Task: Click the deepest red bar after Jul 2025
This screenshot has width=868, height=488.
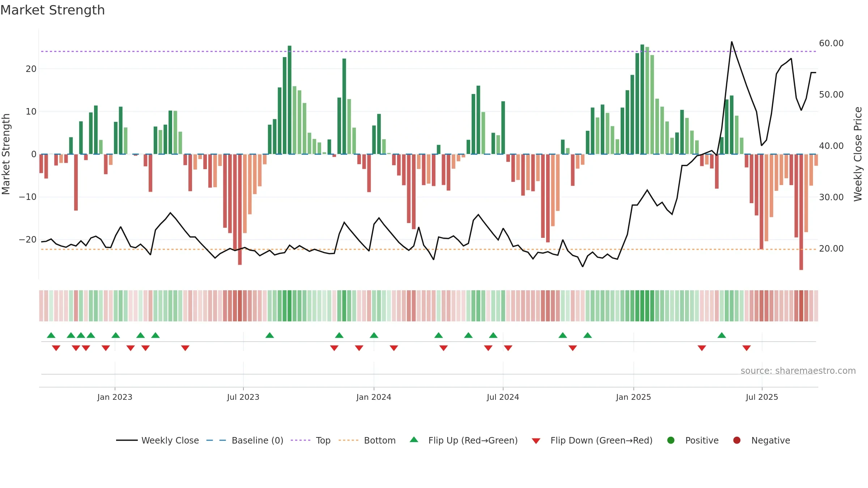Action: pos(801,212)
